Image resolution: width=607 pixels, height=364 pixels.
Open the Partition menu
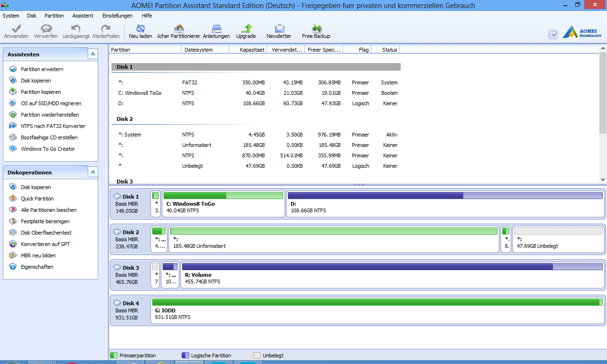coord(55,16)
